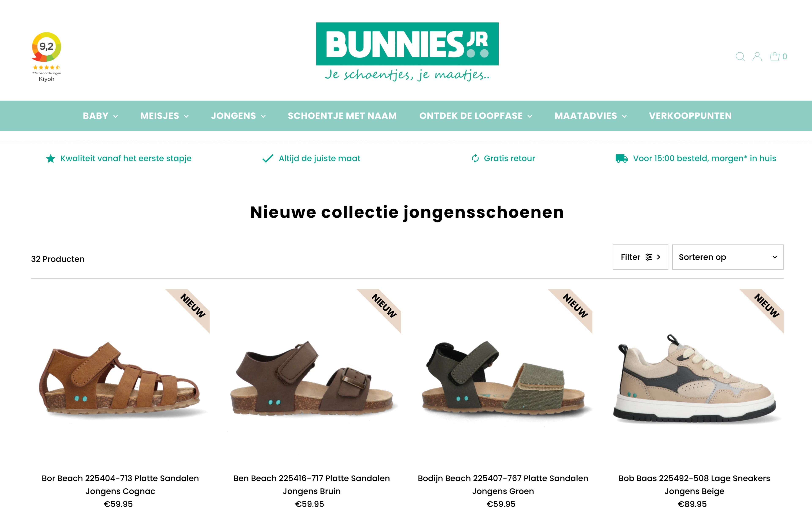Expand the Jongens menu dropdown
Image resolution: width=812 pixels, height=507 pixels.
[238, 116]
